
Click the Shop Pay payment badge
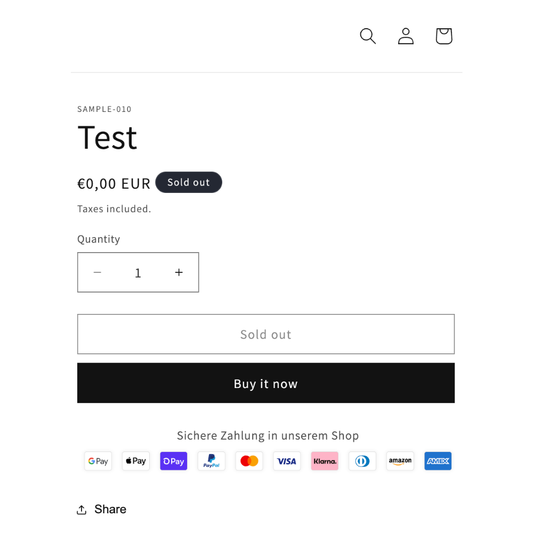coord(174,461)
